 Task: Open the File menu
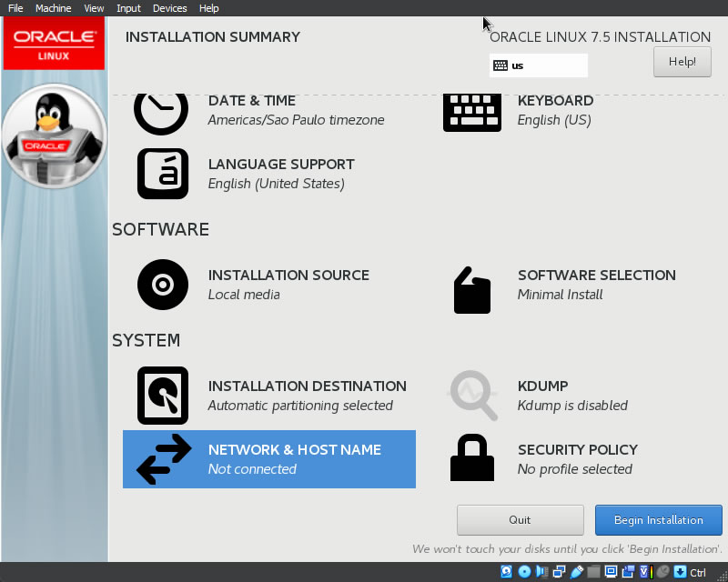[15, 8]
